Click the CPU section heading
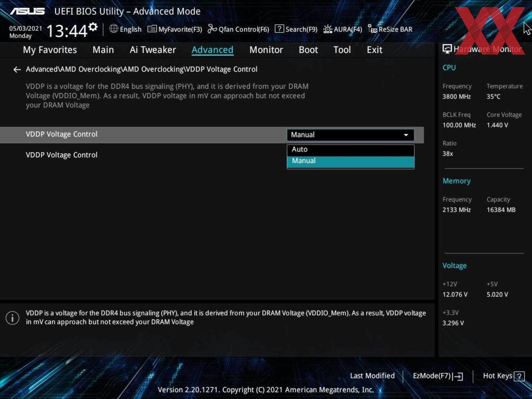 pyautogui.click(x=449, y=68)
